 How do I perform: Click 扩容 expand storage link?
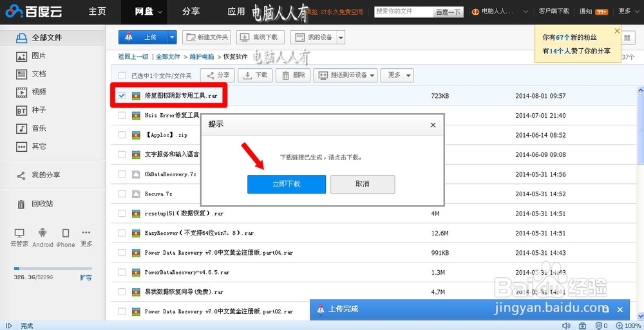point(86,277)
